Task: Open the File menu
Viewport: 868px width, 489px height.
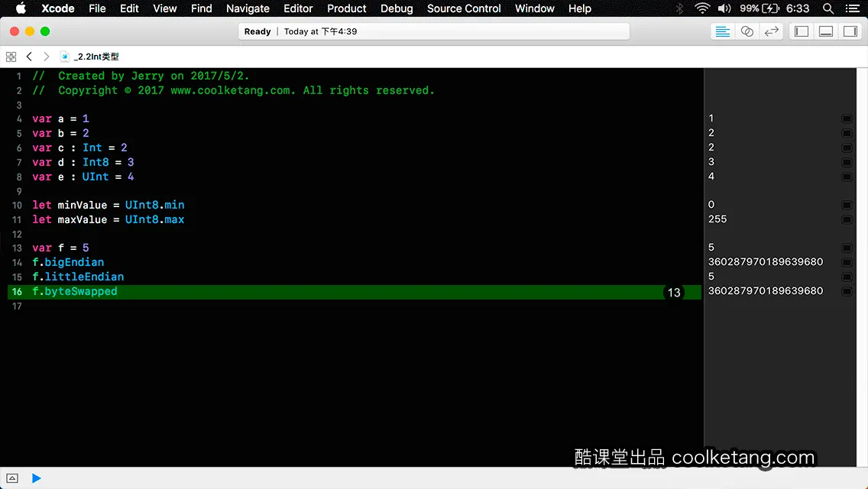Action: (97, 8)
